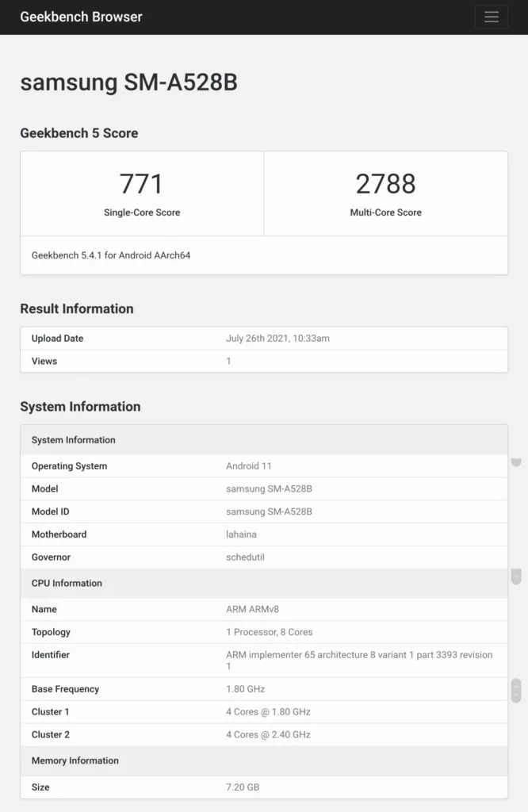Open the hamburger navigation menu
Image resolution: width=528 pixels, height=812 pixels.
click(491, 17)
